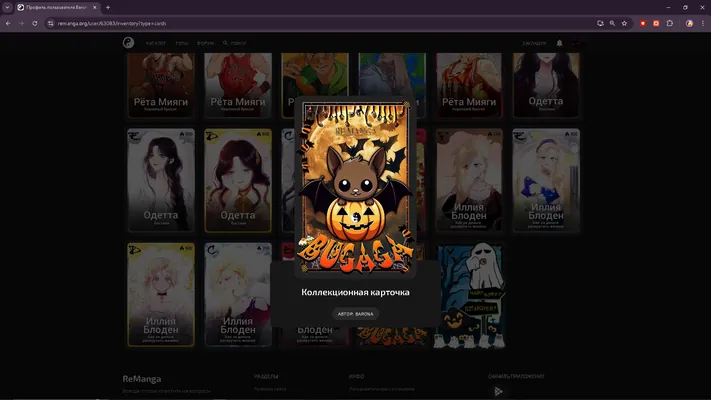
Task: Click the screen cast icon in address bar
Action: click(x=600, y=23)
